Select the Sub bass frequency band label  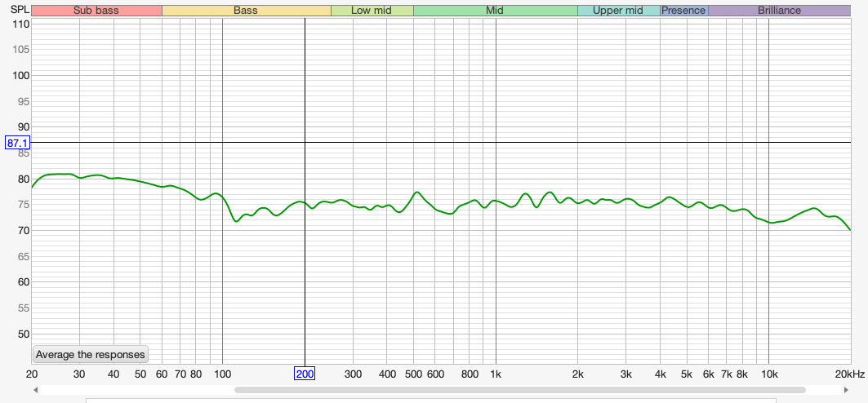click(96, 11)
